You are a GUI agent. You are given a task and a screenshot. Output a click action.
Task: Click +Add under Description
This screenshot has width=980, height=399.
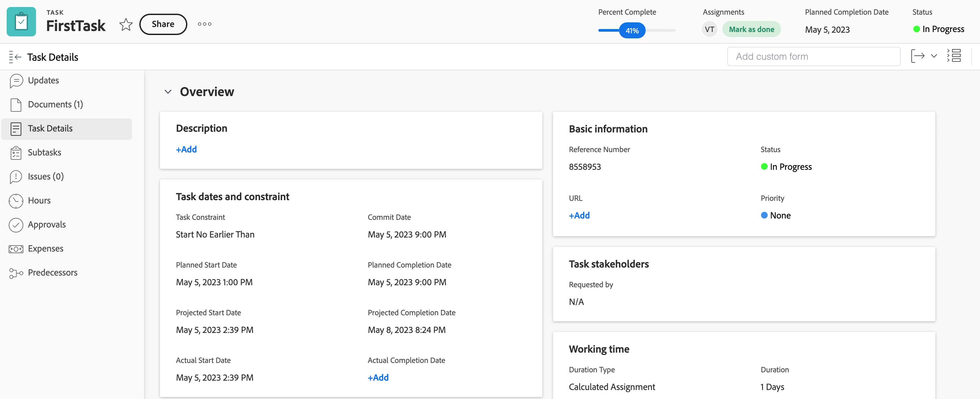(x=186, y=149)
